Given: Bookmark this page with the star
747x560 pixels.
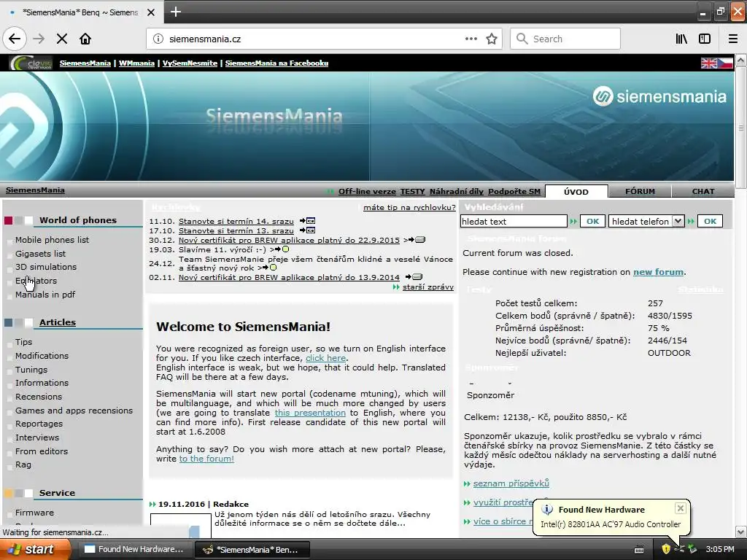Looking at the screenshot, I should tap(492, 39).
